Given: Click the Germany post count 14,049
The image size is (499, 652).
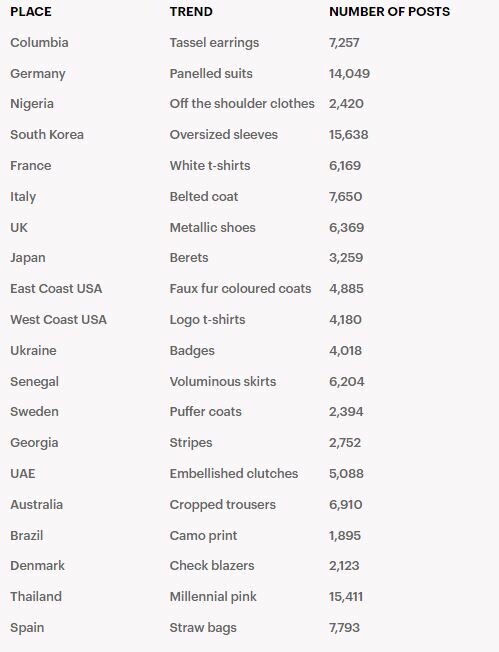Looking at the screenshot, I should (x=349, y=74).
